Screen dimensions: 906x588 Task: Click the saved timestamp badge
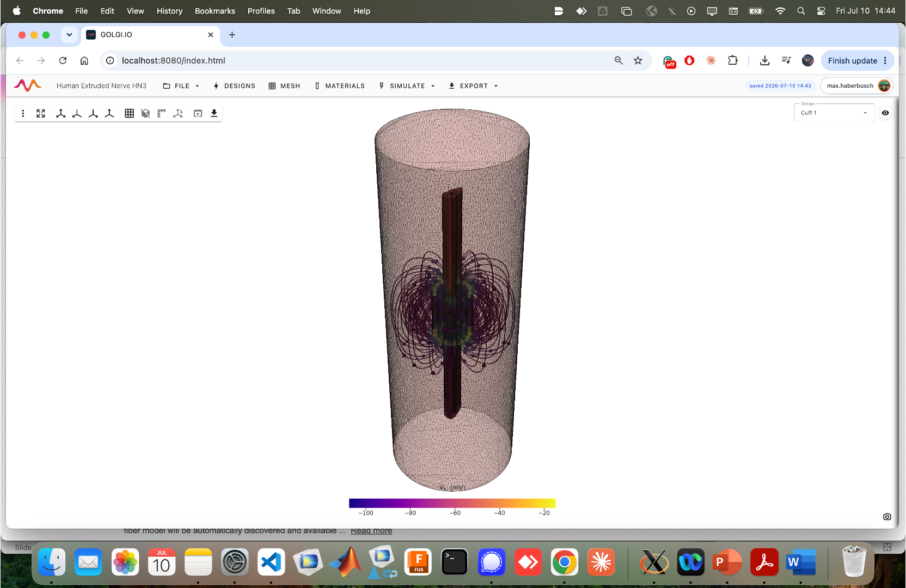780,85
